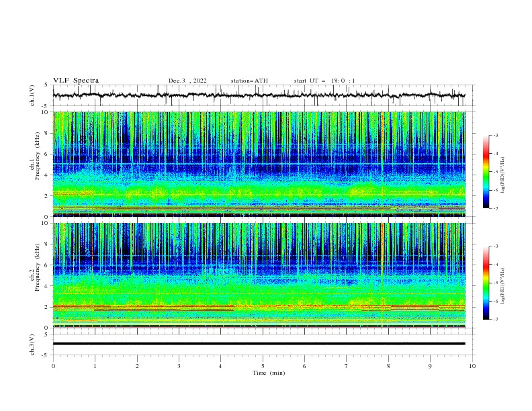The image size is (532, 411).
Task: Click the "ch.1 Frequency (kHz)" axis label
Action: [35, 156]
